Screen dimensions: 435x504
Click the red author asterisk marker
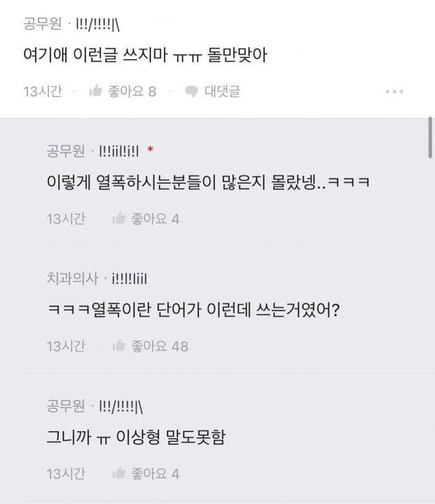150,149
